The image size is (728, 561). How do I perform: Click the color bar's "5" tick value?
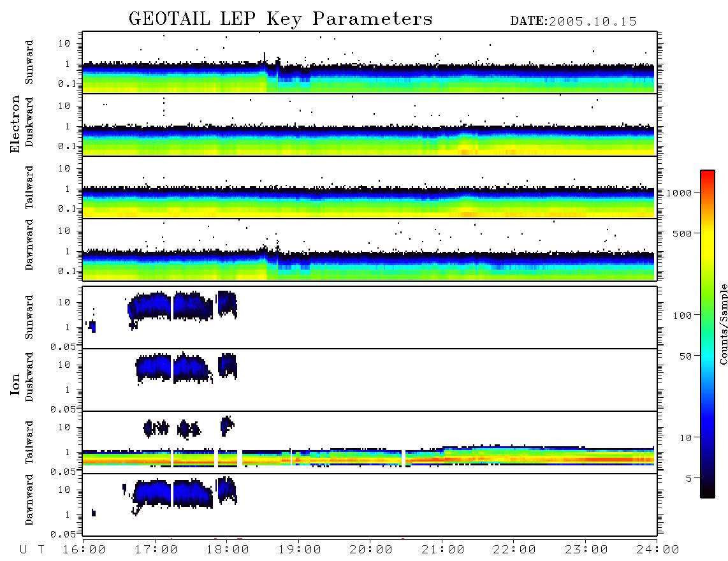point(689,479)
